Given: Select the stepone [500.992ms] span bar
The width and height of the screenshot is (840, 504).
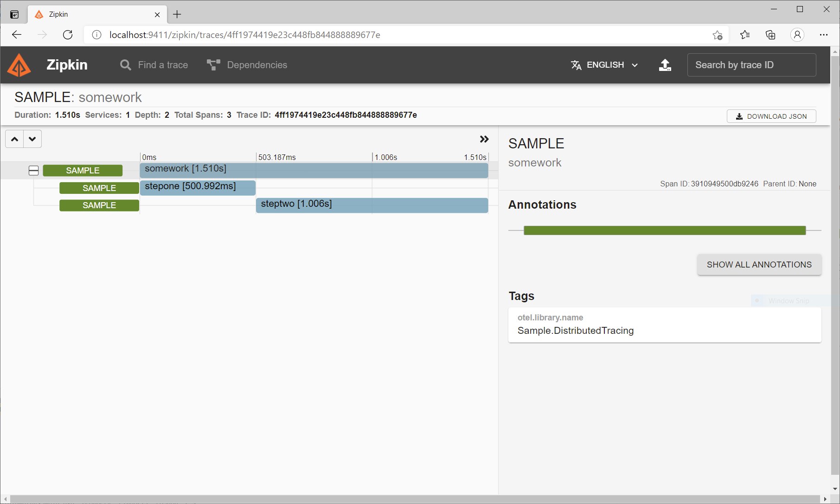Looking at the screenshot, I should pos(198,187).
